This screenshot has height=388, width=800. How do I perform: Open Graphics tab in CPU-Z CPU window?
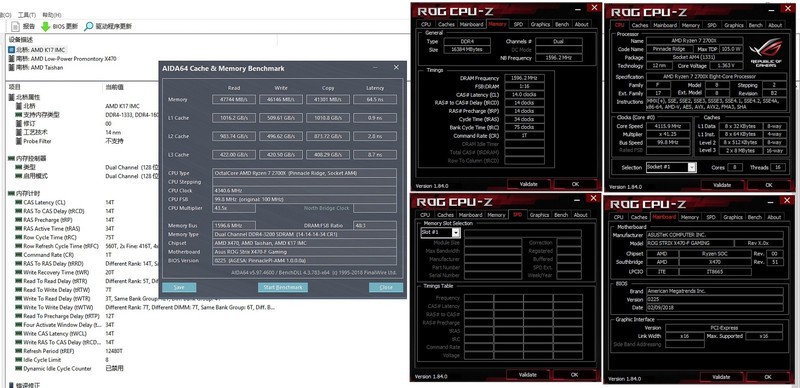tap(733, 25)
